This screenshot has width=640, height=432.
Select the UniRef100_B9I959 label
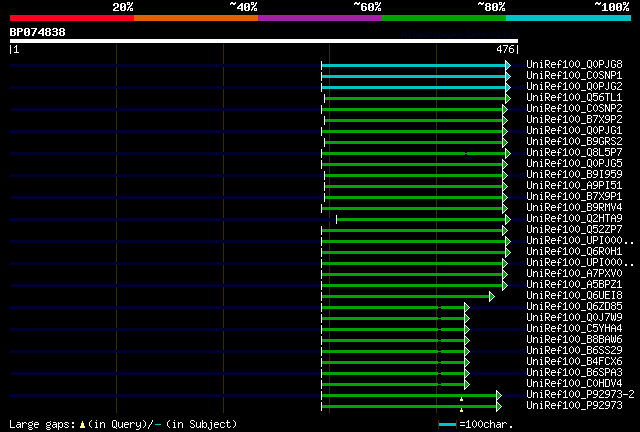coord(574,175)
